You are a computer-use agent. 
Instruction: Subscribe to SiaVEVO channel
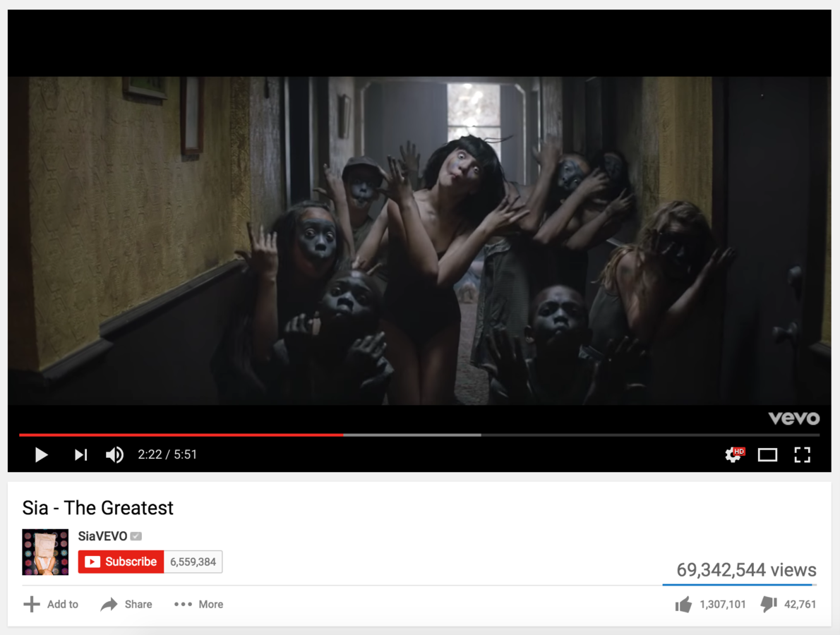[121, 562]
